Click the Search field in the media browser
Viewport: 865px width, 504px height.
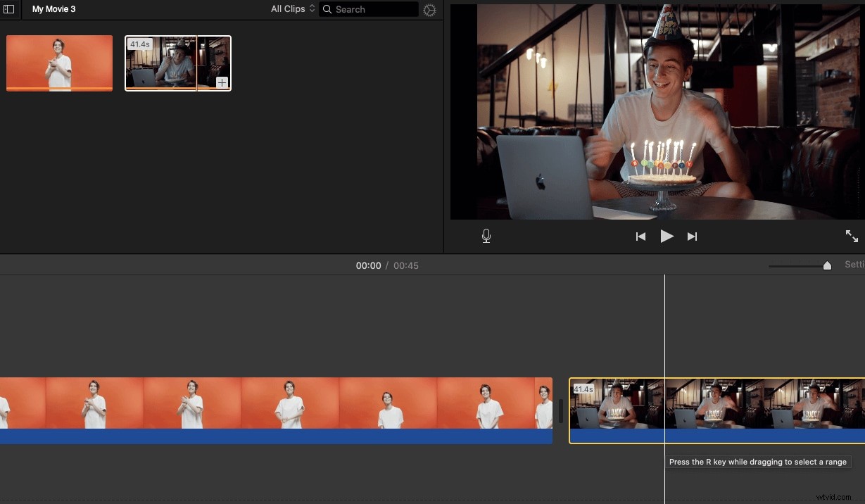pos(368,9)
